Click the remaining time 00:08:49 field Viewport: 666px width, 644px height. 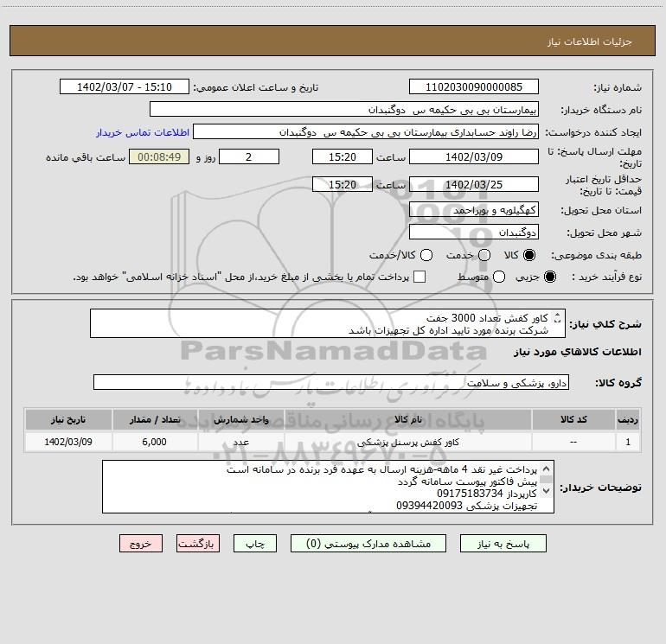point(159,156)
